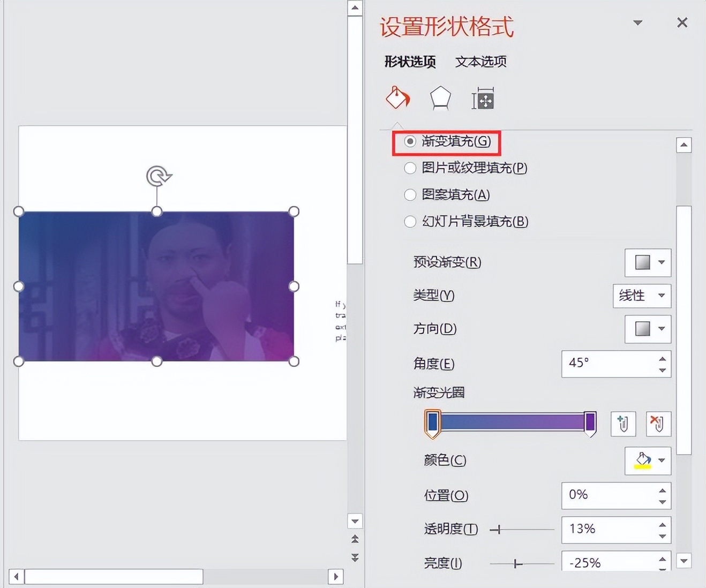Viewport: 706px width, 588px height.
Task: Click the horizontal scrollbar right arrow
Action: point(335,577)
